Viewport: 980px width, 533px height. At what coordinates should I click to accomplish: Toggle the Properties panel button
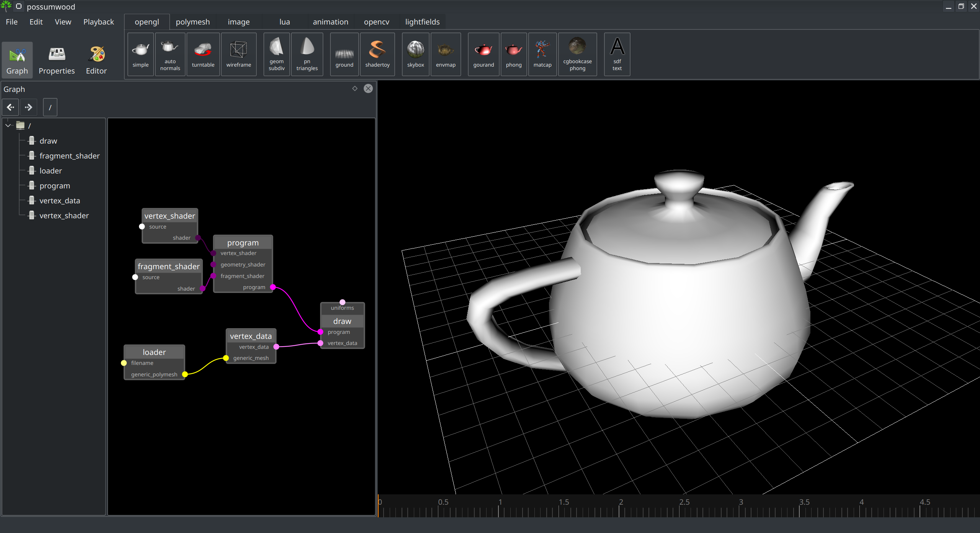pos(57,60)
